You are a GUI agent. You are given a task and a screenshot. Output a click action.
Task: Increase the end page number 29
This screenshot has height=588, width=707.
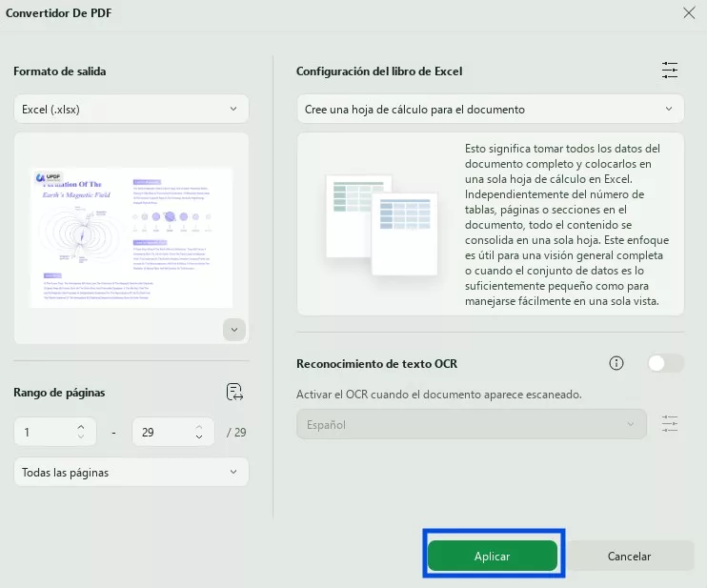[x=199, y=427]
